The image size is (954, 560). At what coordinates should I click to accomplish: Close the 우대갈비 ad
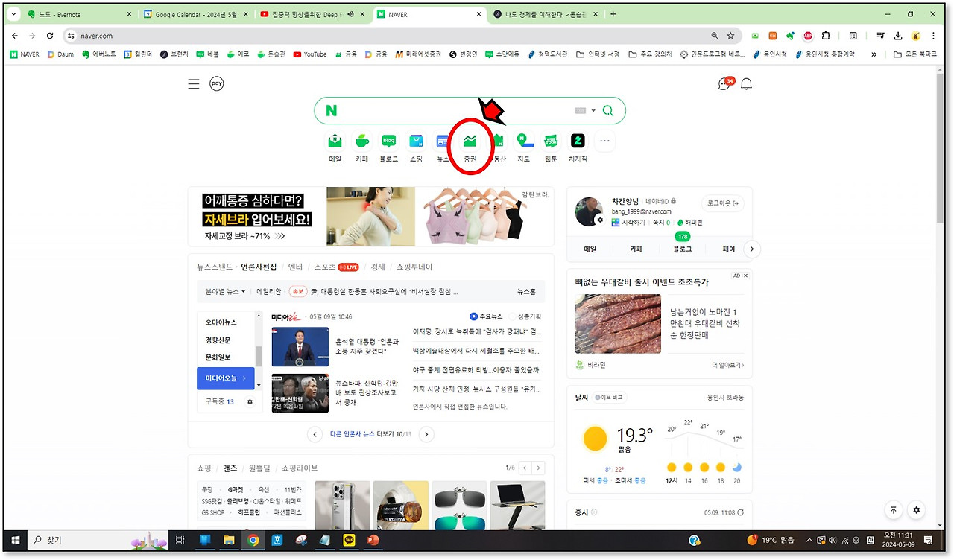point(745,276)
